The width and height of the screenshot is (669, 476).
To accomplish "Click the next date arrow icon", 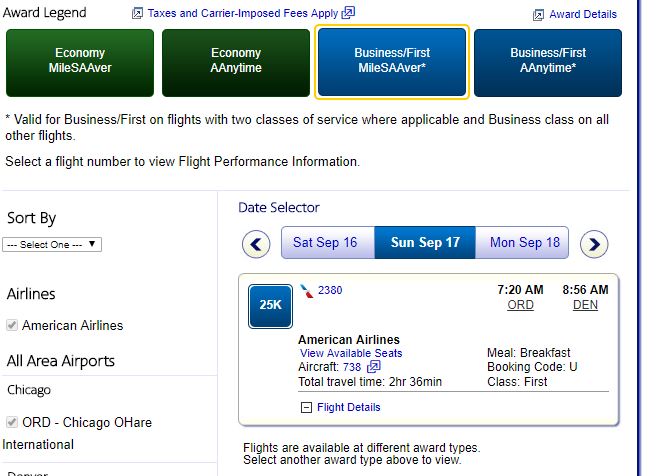I will pos(594,243).
